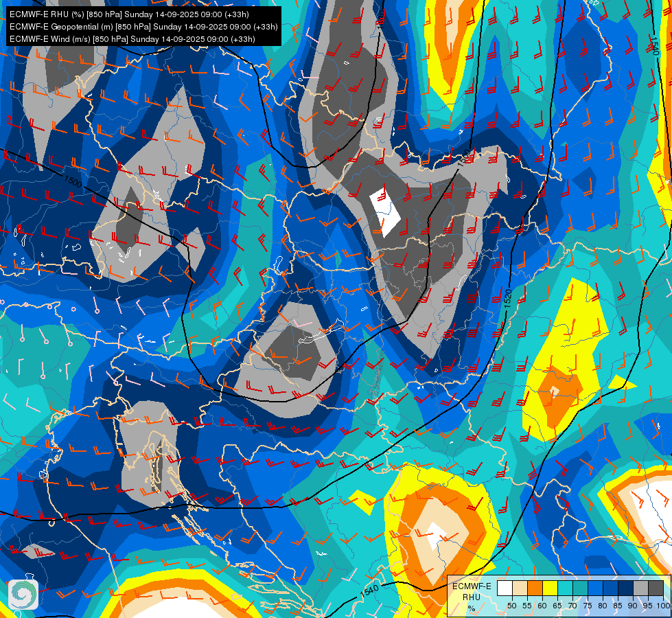Click the '1500' contour label on the left side

point(73,180)
